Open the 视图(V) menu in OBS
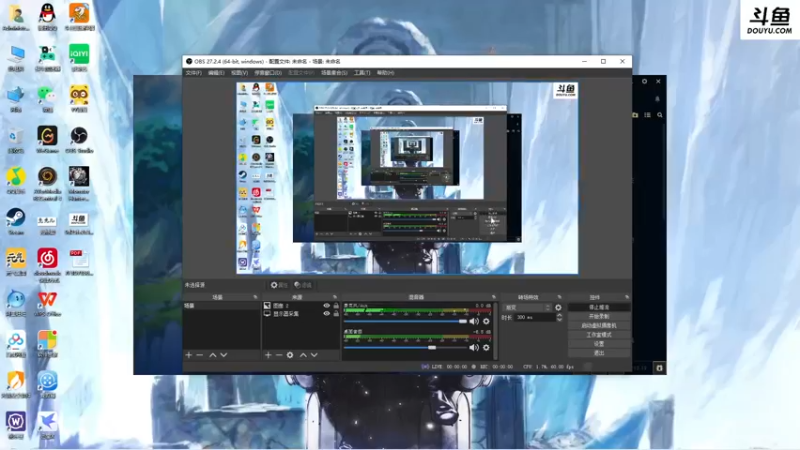This screenshot has width=800, height=450. coord(239,73)
